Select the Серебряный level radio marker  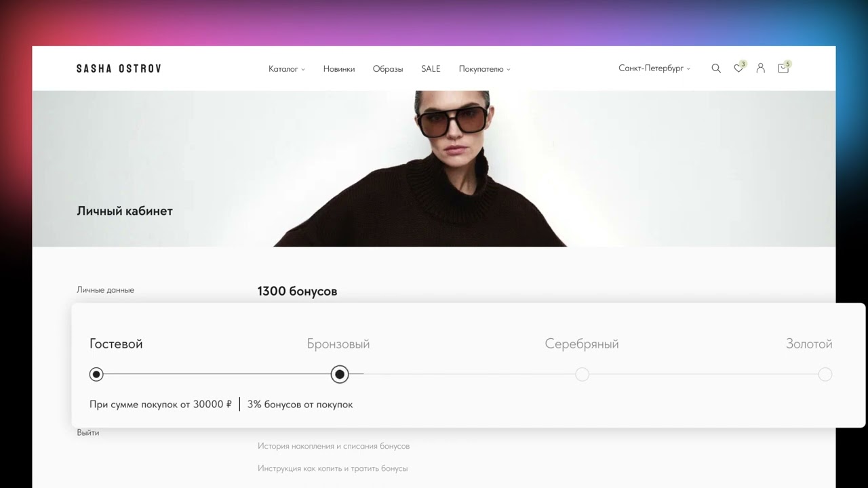click(x=582, y=374)
